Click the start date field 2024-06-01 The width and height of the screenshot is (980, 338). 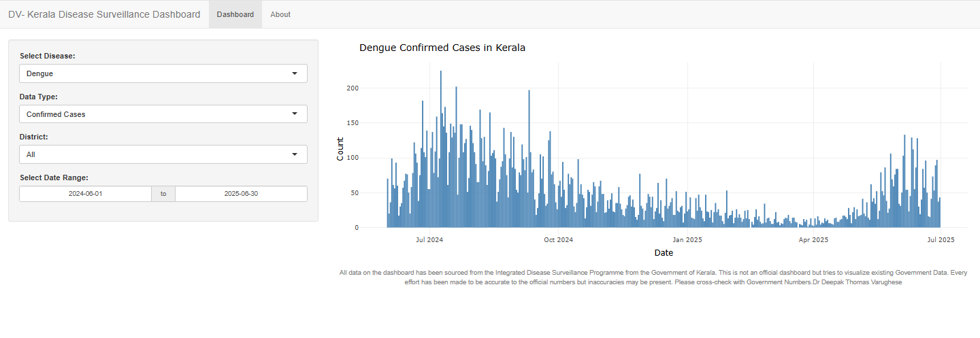[85, 194]
